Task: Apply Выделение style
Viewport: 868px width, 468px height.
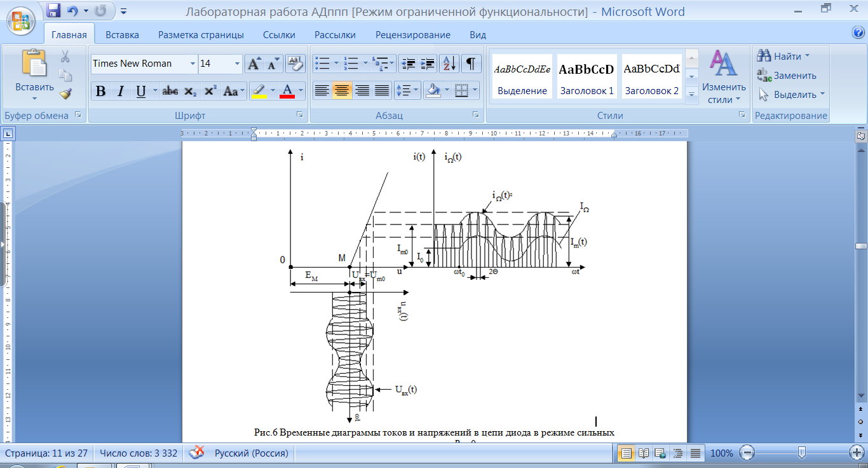Action: click(x=522, y=76)
